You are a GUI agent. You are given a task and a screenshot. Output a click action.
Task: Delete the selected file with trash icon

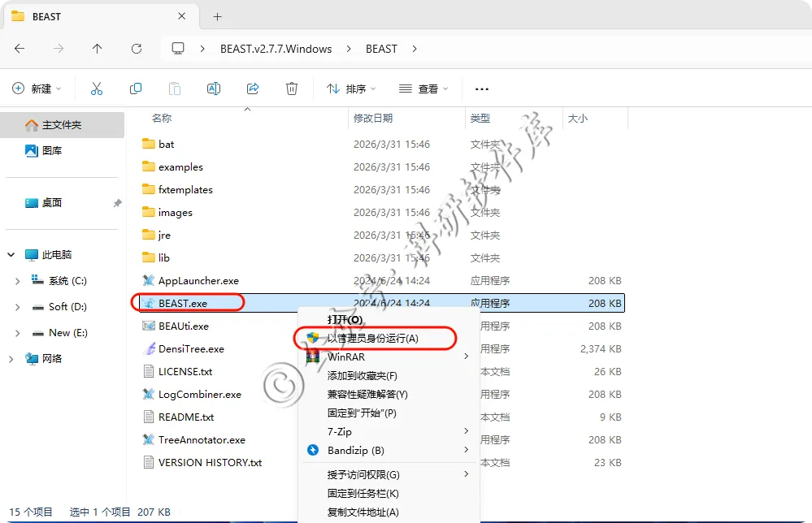292,89
